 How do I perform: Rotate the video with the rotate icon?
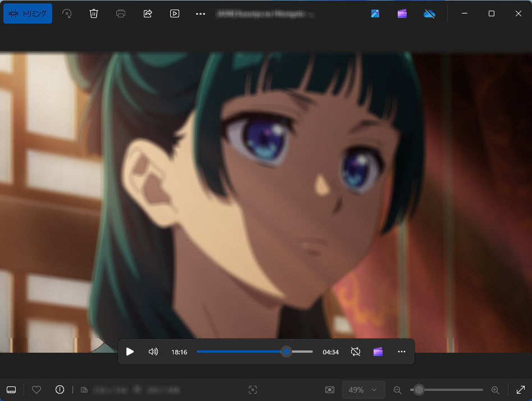coord(67,13)
